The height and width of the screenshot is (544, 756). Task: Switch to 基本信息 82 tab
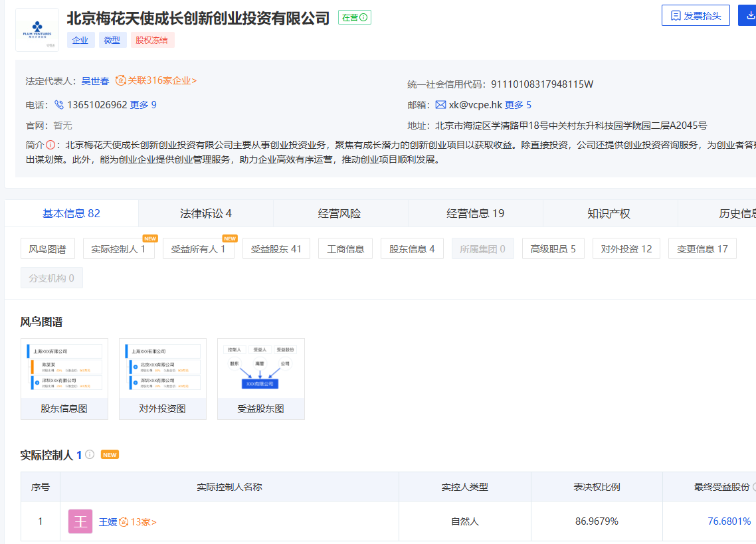point(71,213)
